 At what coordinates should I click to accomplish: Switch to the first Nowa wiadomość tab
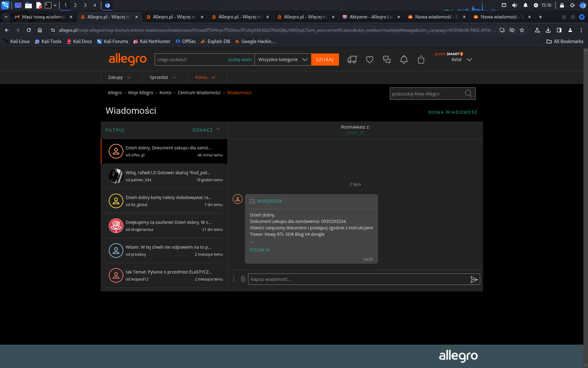(x=437, y=17)
